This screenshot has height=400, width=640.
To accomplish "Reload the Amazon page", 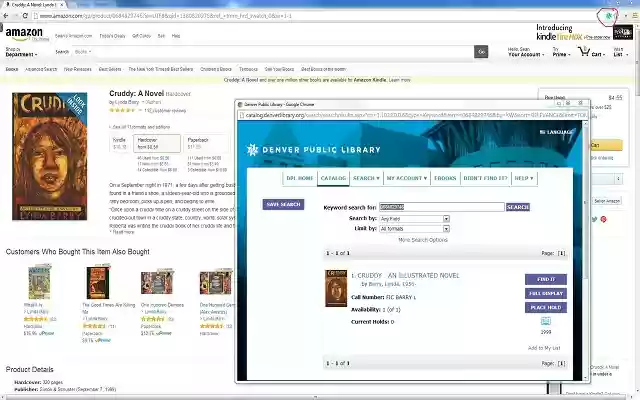I will coord(25,16).
